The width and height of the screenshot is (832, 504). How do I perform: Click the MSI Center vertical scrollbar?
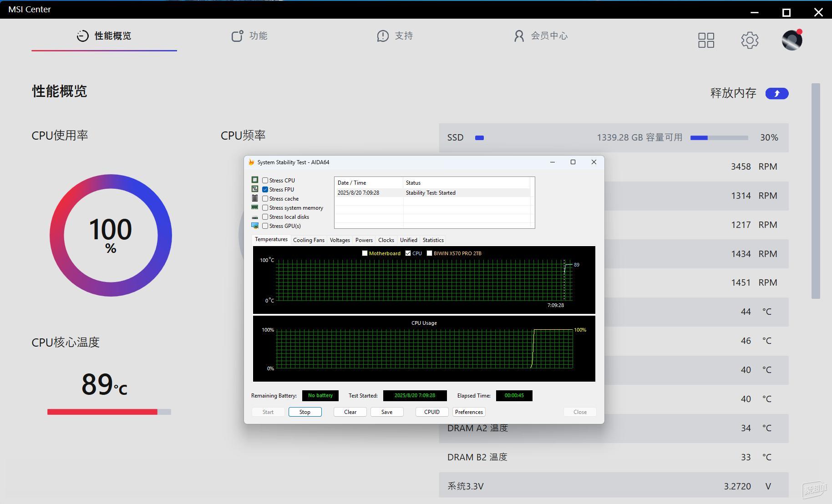click(815, 191)
